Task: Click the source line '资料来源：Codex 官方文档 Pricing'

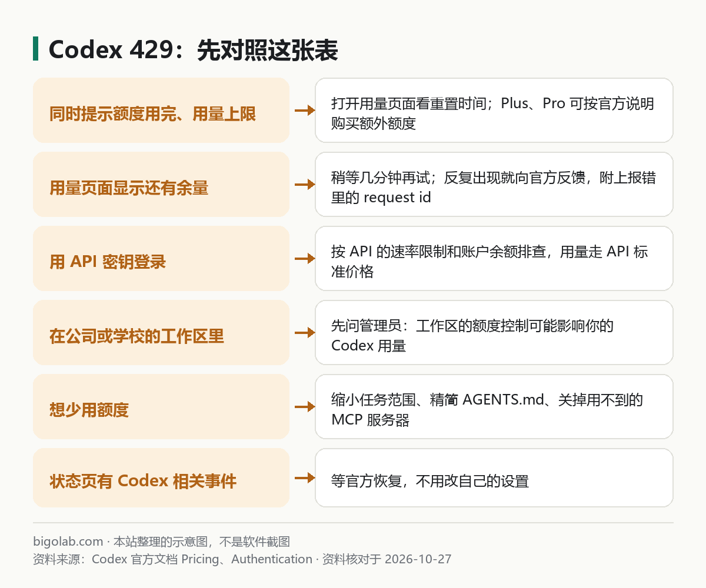Action: pyautogui.click(x=126, y=559)
